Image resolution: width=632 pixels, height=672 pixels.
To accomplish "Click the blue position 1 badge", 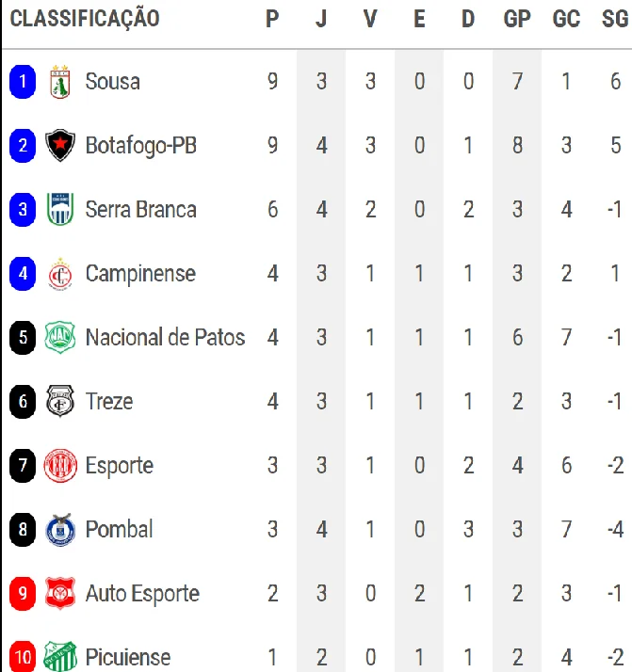I will pos(23,82).
